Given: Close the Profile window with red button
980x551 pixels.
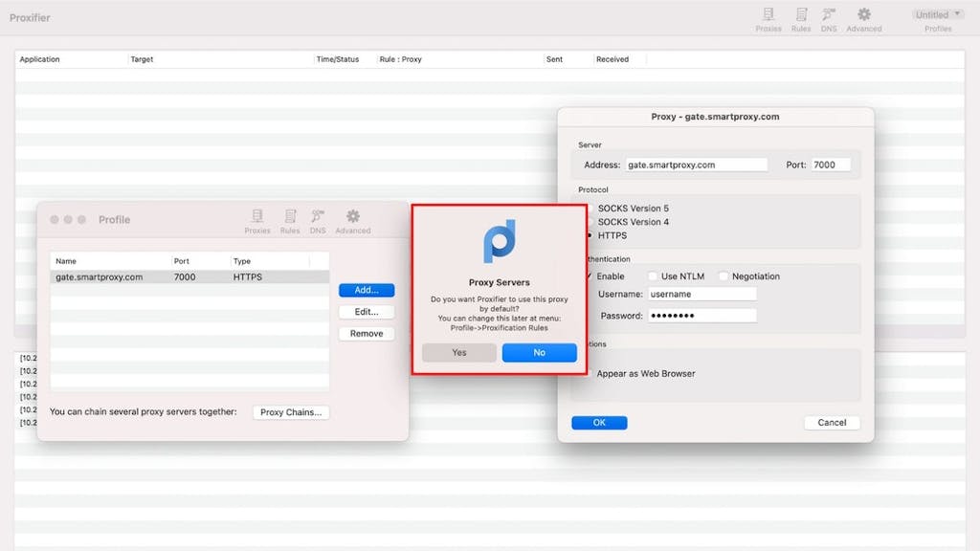Looking at the screenshot, I should coord(55,220).
